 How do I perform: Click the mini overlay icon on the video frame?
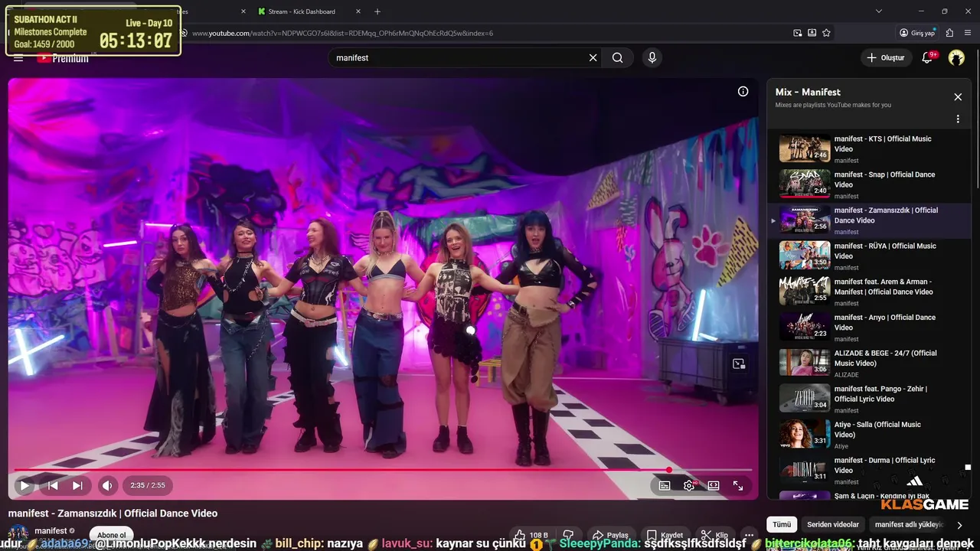739,364
